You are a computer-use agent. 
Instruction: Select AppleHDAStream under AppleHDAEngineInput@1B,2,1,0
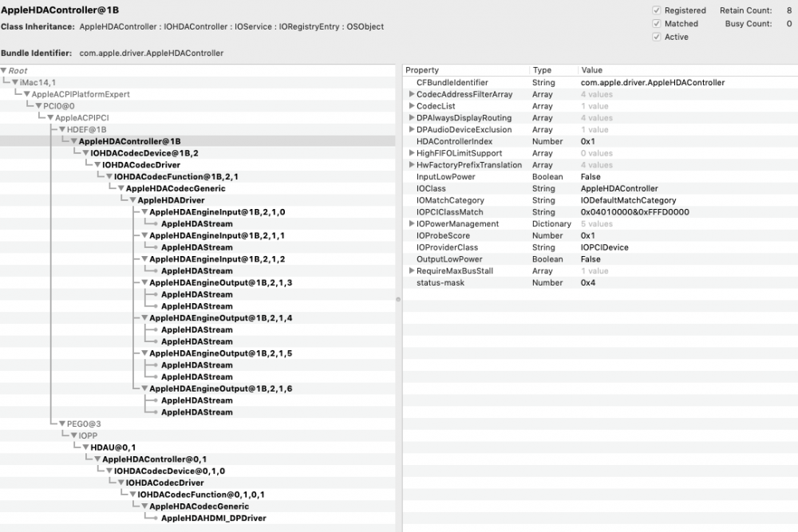tap(197, 224)
